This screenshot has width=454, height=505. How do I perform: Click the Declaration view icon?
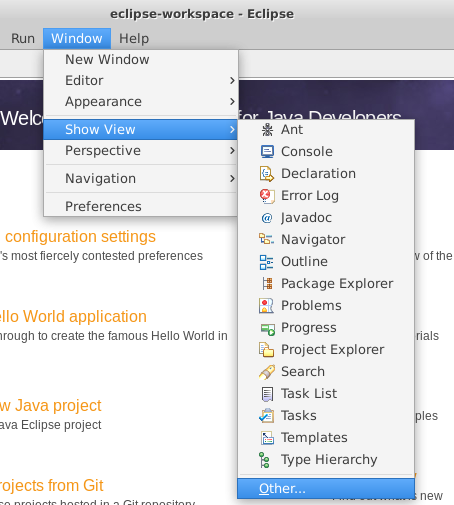click(267, 174)
